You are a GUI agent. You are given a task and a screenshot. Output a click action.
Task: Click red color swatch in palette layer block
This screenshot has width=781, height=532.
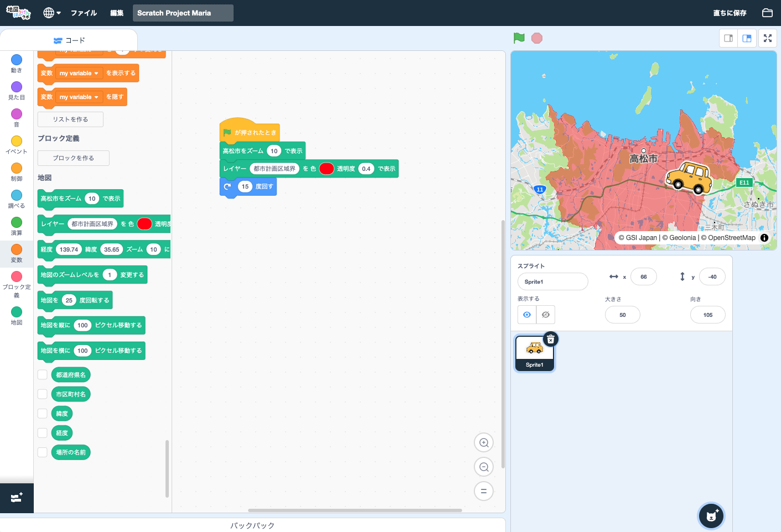coord(144,224)
